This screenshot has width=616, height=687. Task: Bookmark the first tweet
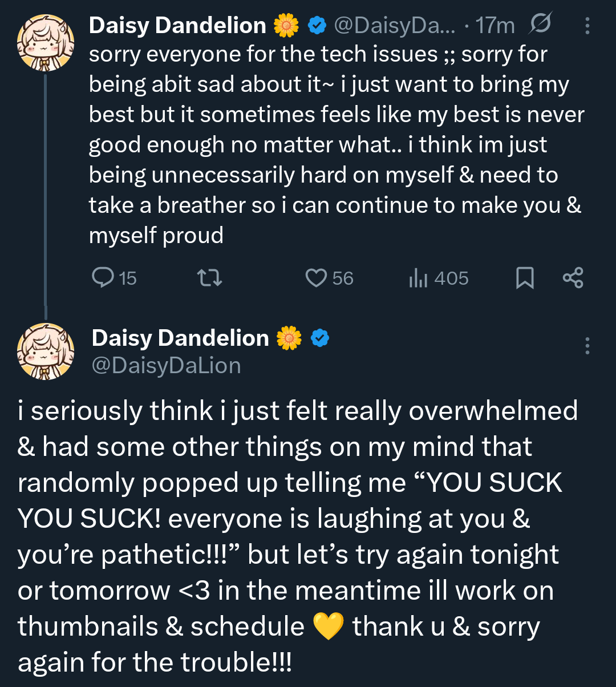[x=525, y=278]
